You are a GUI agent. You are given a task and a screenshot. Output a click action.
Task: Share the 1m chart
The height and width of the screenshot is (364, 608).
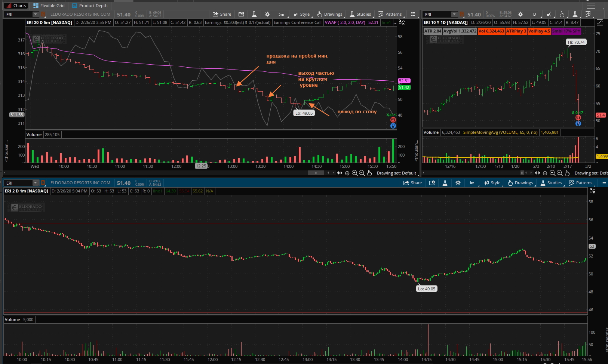(x=412, y=183)
